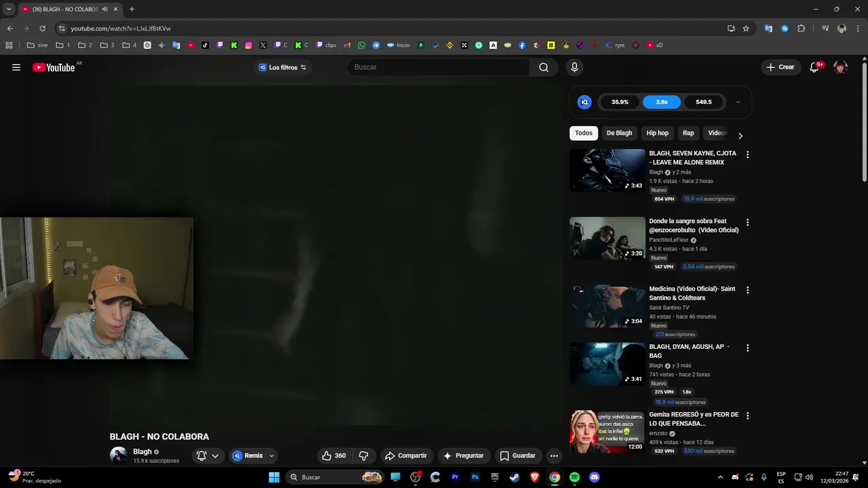Mute the tab via speaker icon
868x488 pixels.
click(x=104, y=9)
